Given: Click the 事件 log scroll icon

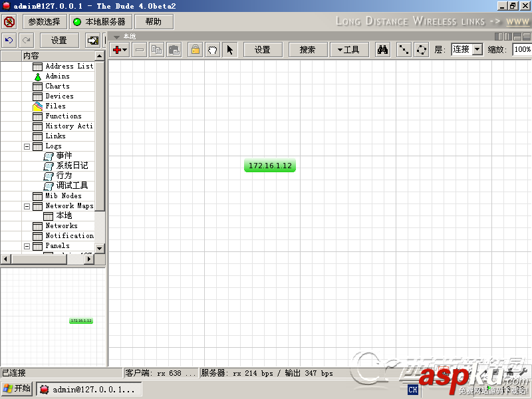Looking at the screenshot, I should pos(49,156).
